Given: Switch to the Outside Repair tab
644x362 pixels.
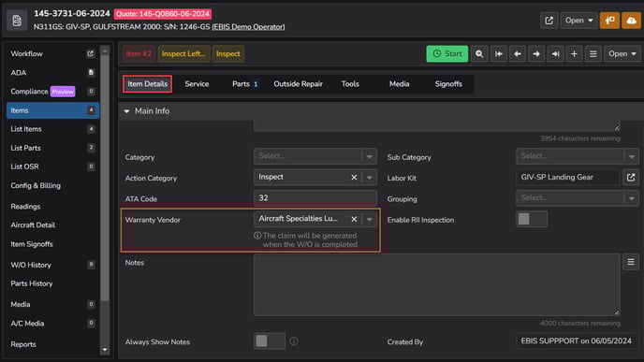Looking at the screenshot, I should point(299,84).
